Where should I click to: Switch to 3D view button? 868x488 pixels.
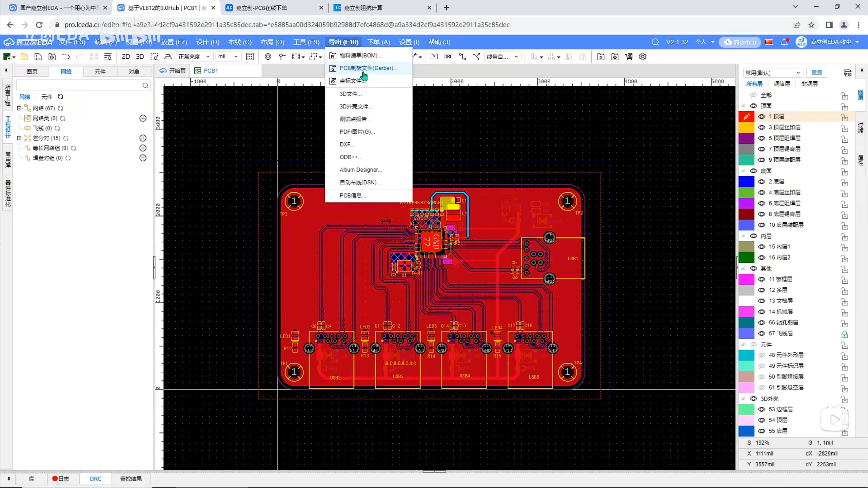(140, 57)
